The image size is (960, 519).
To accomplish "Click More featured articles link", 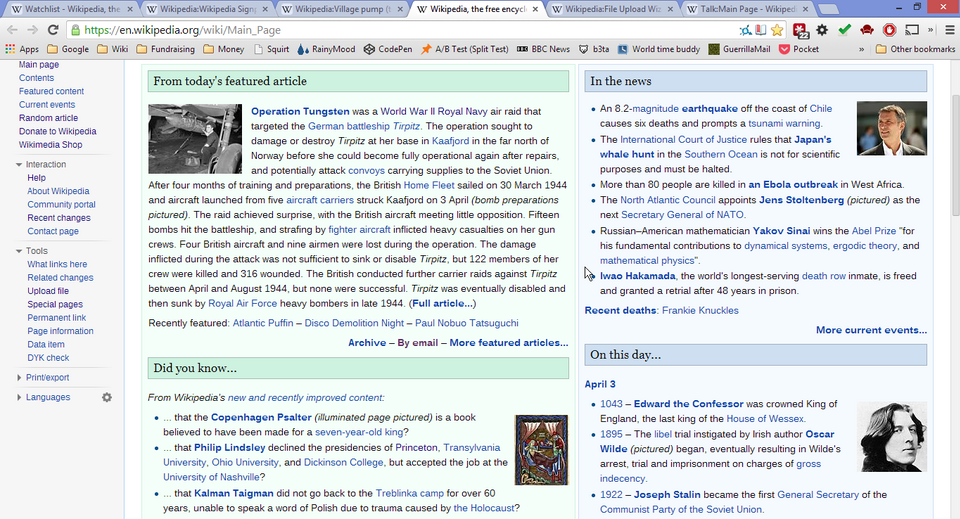I will (x=509, y=343).
